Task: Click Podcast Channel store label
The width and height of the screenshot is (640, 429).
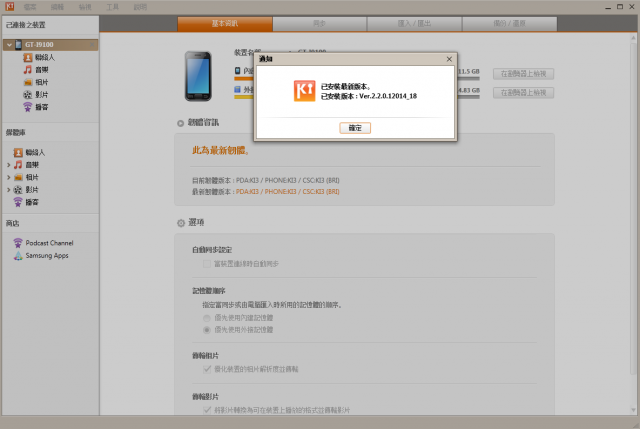Action: tap(49, 243)
